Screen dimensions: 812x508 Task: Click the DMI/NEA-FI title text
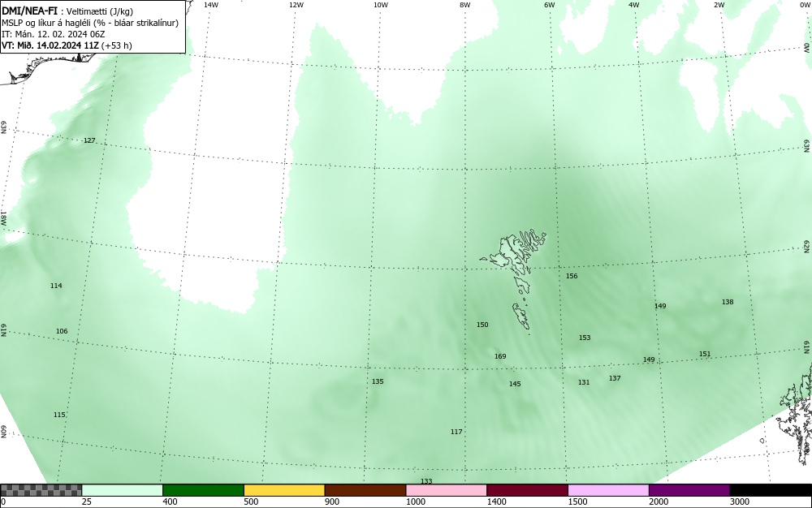click(29, 11)
